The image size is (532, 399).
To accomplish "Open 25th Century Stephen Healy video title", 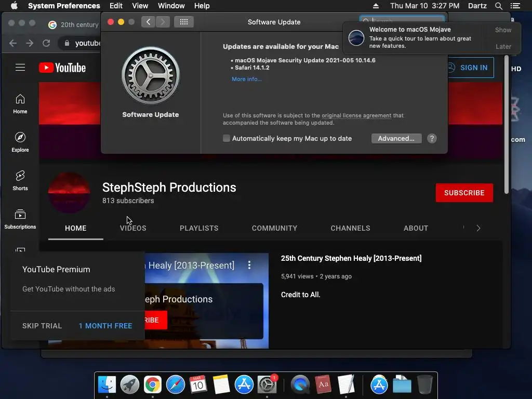I will pos(351,258).
